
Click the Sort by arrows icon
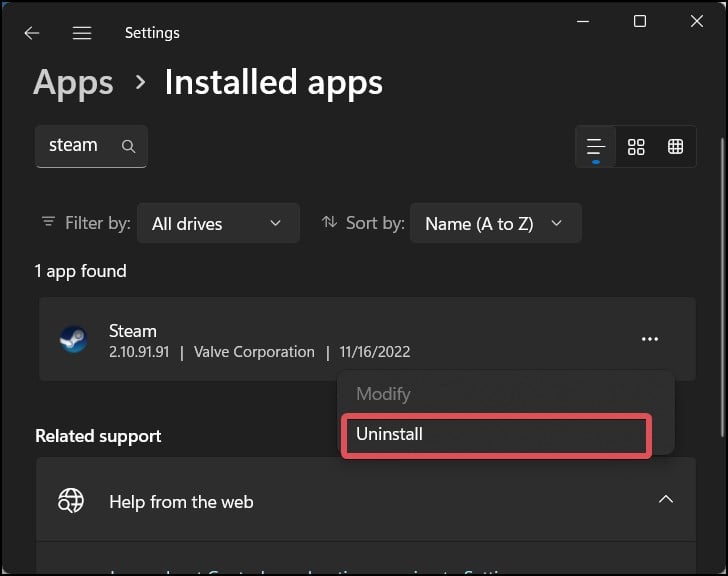point(329,222)
